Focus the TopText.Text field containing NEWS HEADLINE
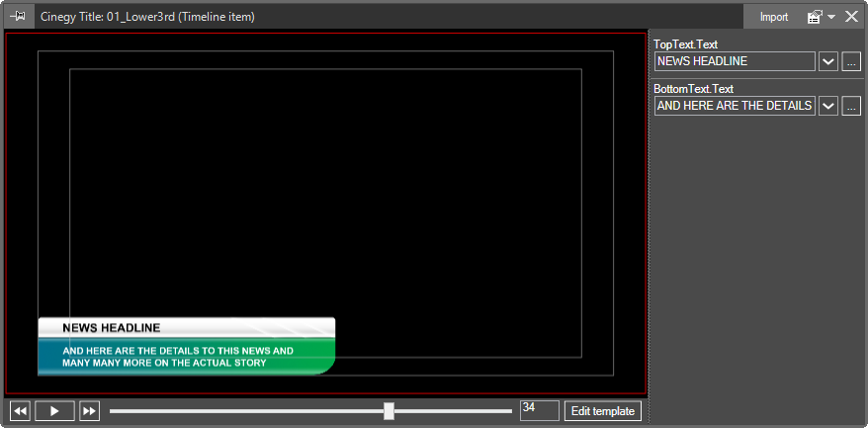 734,61
